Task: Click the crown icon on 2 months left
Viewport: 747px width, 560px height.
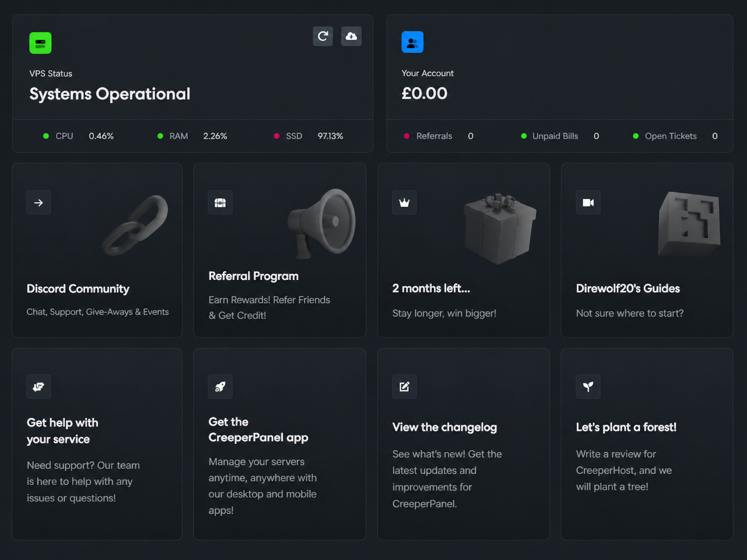Action: [404, 203]
